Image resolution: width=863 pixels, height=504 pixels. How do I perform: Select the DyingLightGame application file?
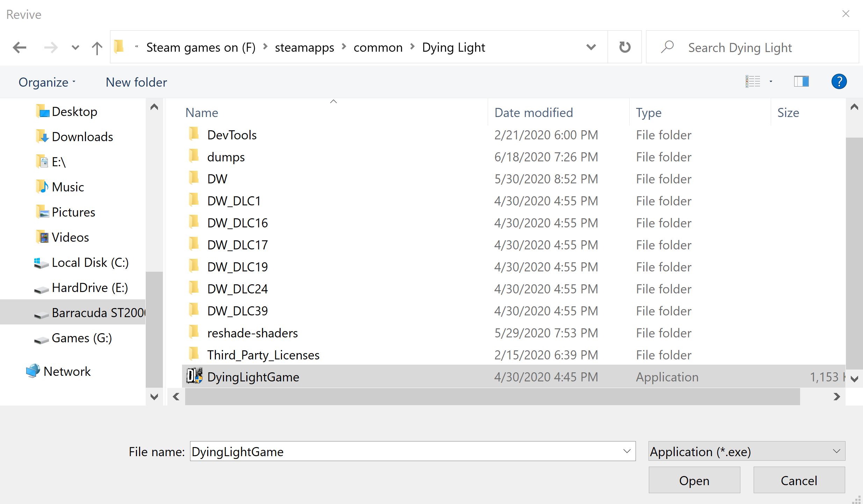pos(253,377)
